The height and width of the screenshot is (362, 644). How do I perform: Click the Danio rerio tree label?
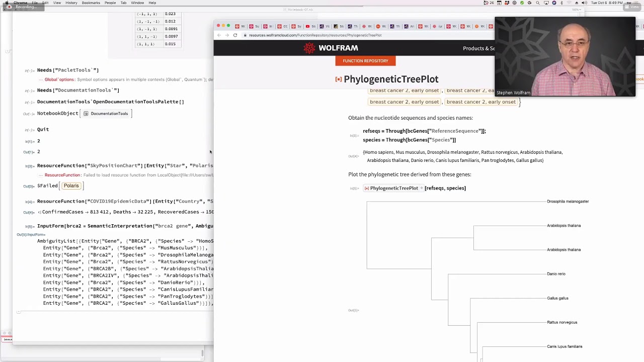pos(556,274)
